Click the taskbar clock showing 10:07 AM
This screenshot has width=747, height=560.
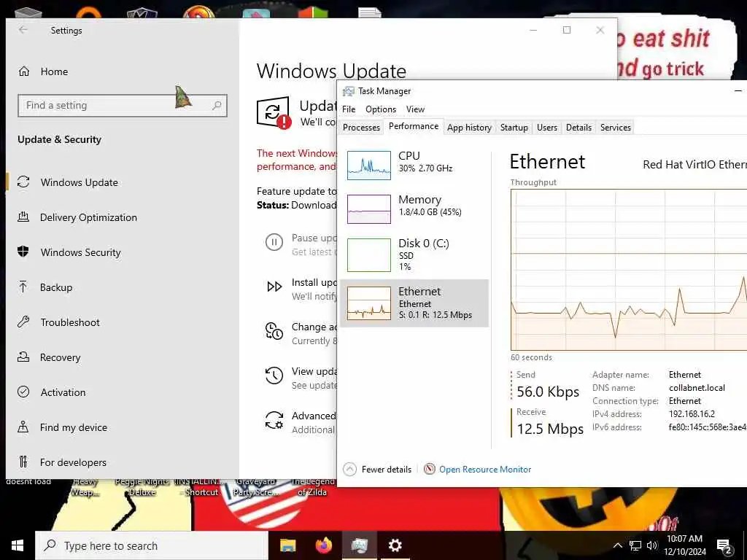684,545
